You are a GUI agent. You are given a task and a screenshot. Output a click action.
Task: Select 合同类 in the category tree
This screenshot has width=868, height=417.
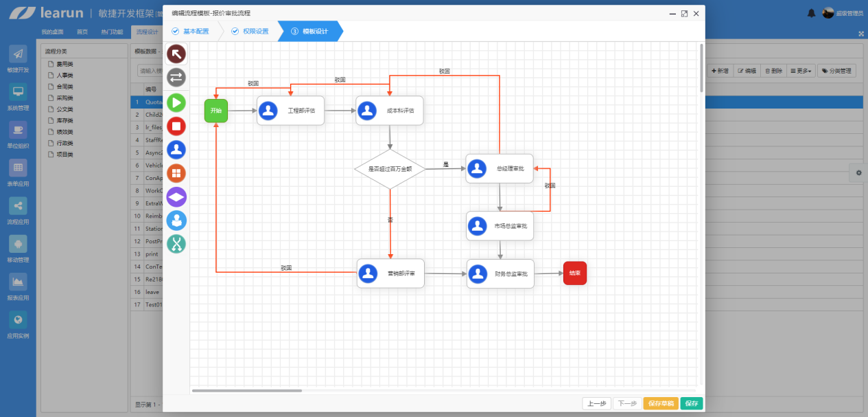(64, 87)
